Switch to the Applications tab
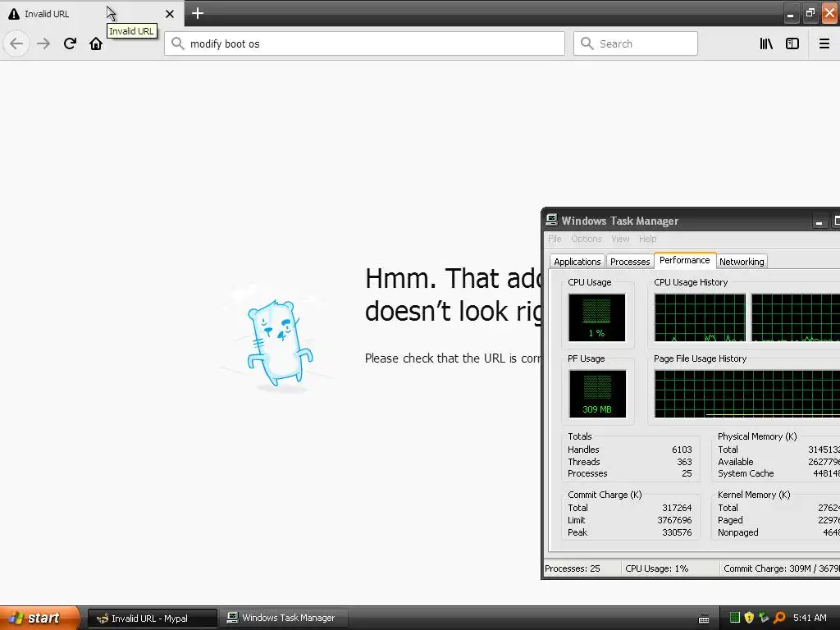The image size is (840, 630). (x=577, y=262)
